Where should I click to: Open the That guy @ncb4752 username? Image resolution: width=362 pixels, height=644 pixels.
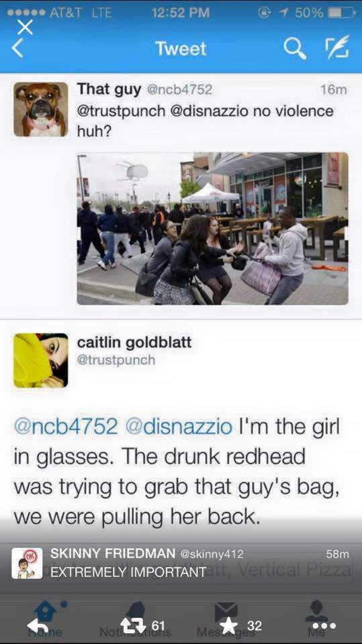coord(144,89)
